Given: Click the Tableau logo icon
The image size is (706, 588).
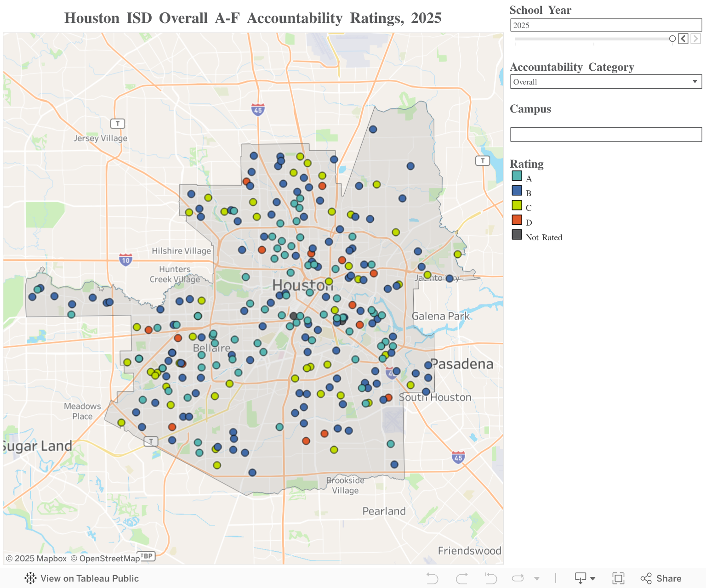Looking at the screenshot, I should 30,578.
